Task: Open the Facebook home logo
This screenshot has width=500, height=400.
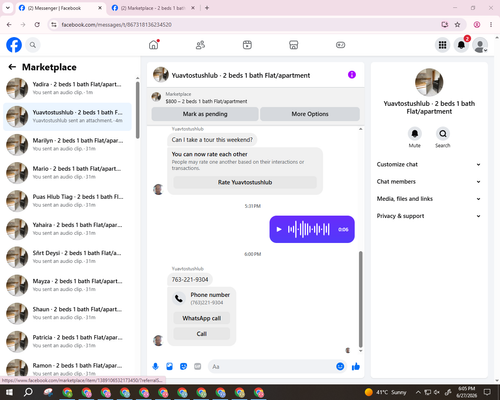Action: click(x=14, y=45)
